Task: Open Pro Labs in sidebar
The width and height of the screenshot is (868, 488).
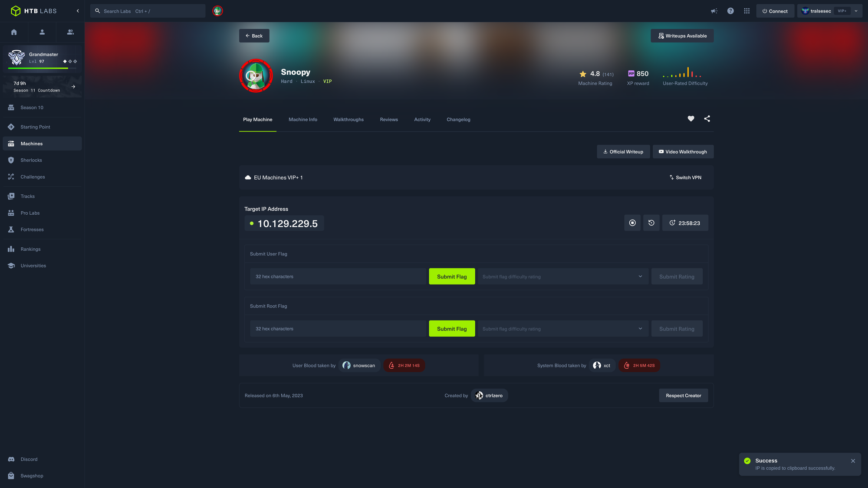Action: coord(42,213)
